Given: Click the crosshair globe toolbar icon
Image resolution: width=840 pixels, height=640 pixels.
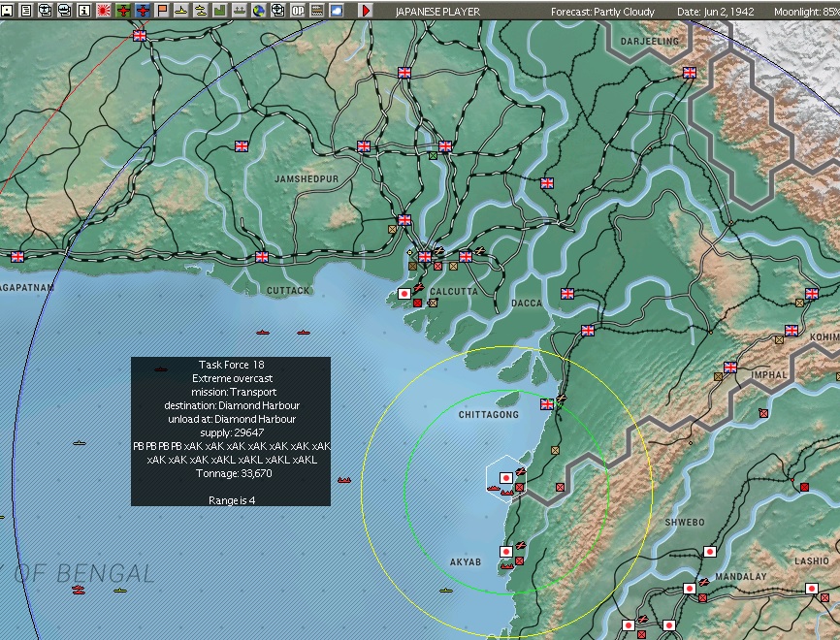Looking at the screenshot, I should coord(278,10).
